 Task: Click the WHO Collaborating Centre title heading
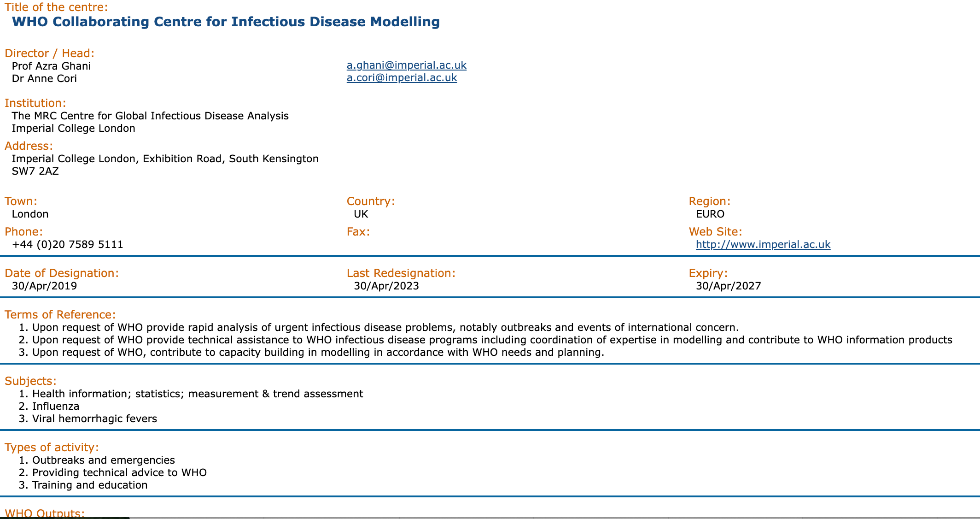coord(226,22)
